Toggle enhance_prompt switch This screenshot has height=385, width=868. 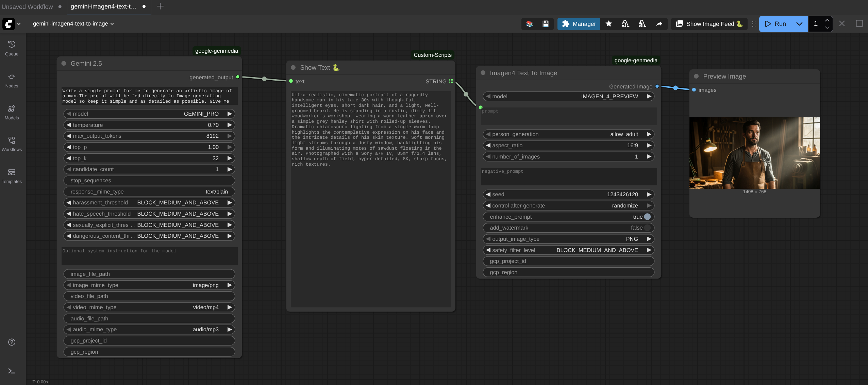tap(647, 217)
